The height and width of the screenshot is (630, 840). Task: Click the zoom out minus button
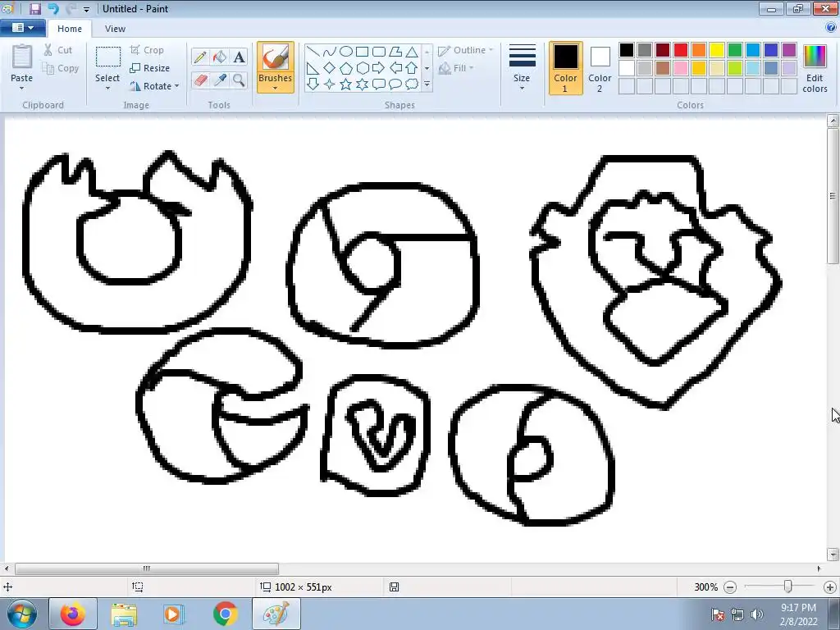[x=729, y=587]
